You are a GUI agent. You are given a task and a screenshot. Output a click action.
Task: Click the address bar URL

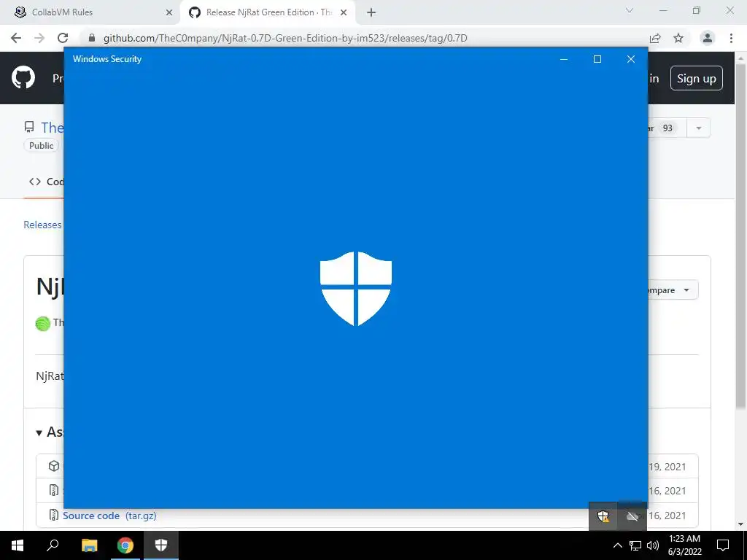coord(285,38)
